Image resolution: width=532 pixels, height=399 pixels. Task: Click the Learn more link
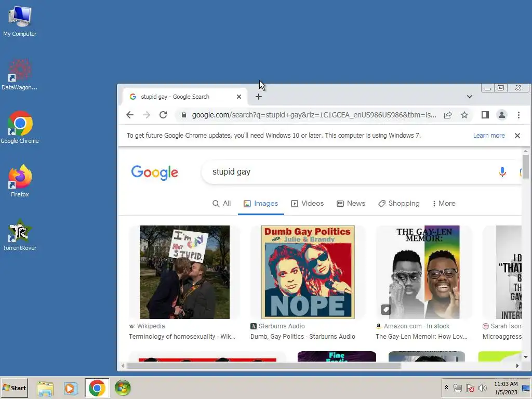point(489,136)
